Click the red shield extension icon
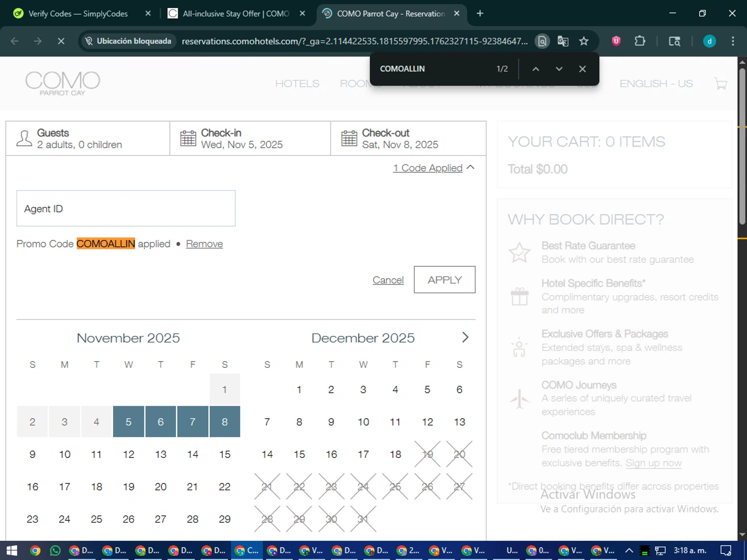The image size is (747, 560). point(616,41)
